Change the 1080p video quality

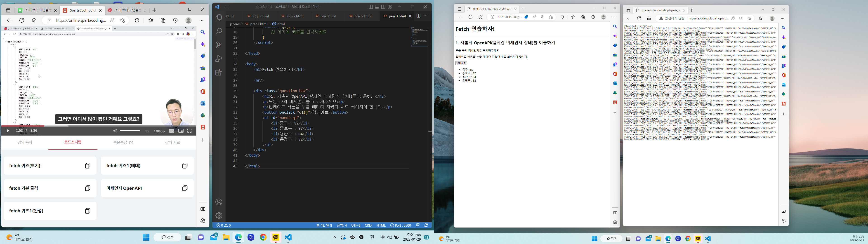point(159,131)
